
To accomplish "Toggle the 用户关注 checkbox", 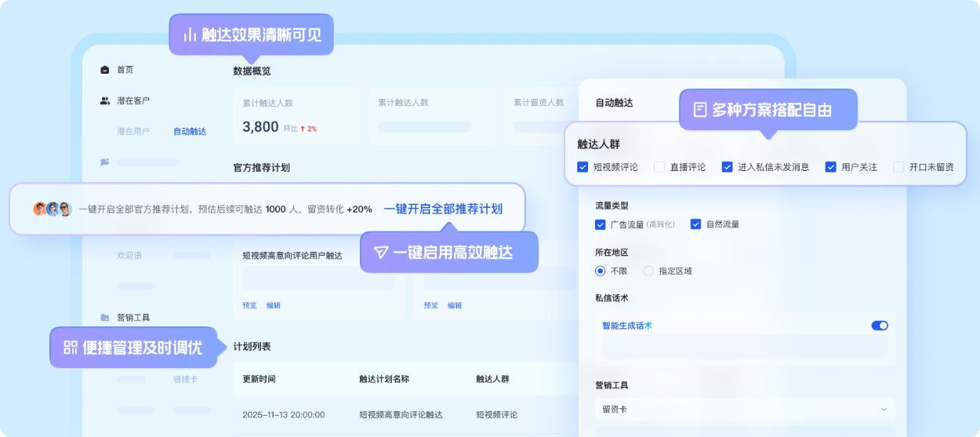I will tap(831, 167).
